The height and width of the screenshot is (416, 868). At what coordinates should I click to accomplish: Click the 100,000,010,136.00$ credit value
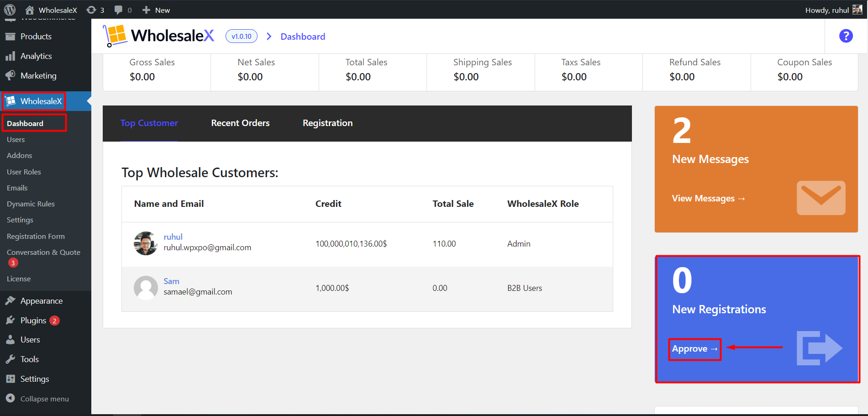351,244
